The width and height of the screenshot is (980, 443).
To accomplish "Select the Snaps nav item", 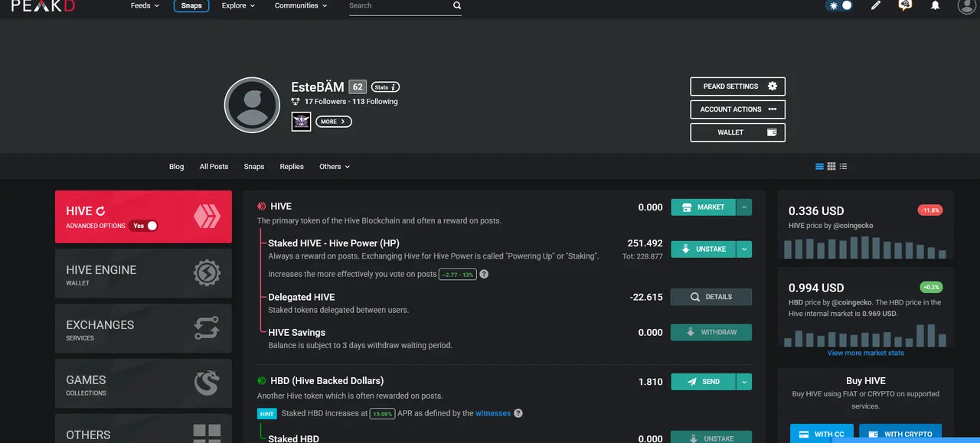I will [x=191, y=5].
